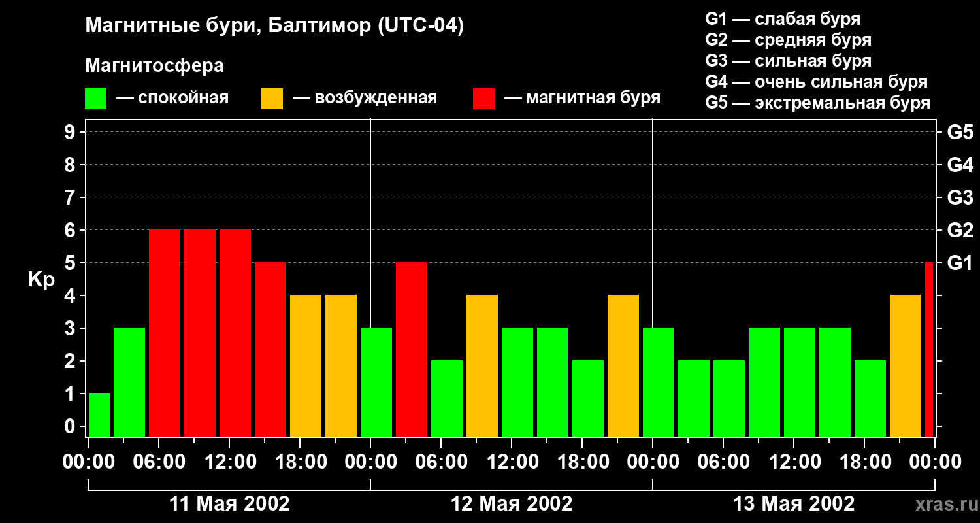This screenshot has height=523, width=980.
Task: Click the G5 label on the right axis
Action: (x=960, y=133)
